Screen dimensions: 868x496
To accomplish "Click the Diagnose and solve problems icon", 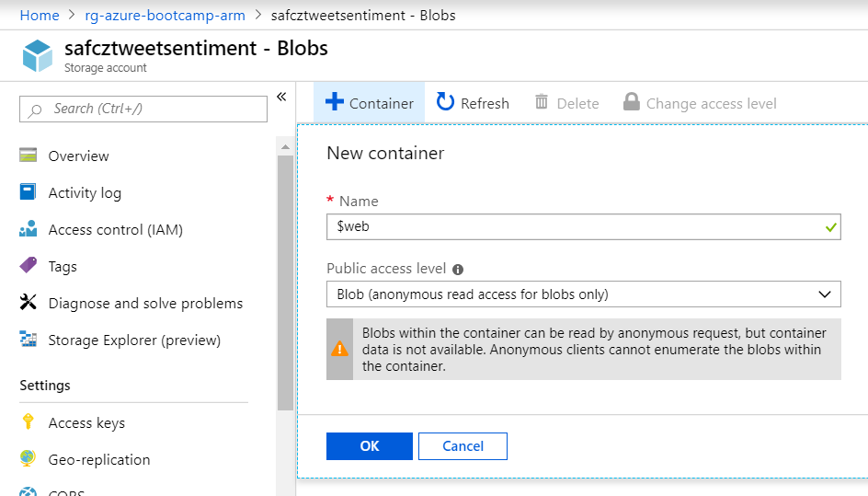I will tap(29, 303).
